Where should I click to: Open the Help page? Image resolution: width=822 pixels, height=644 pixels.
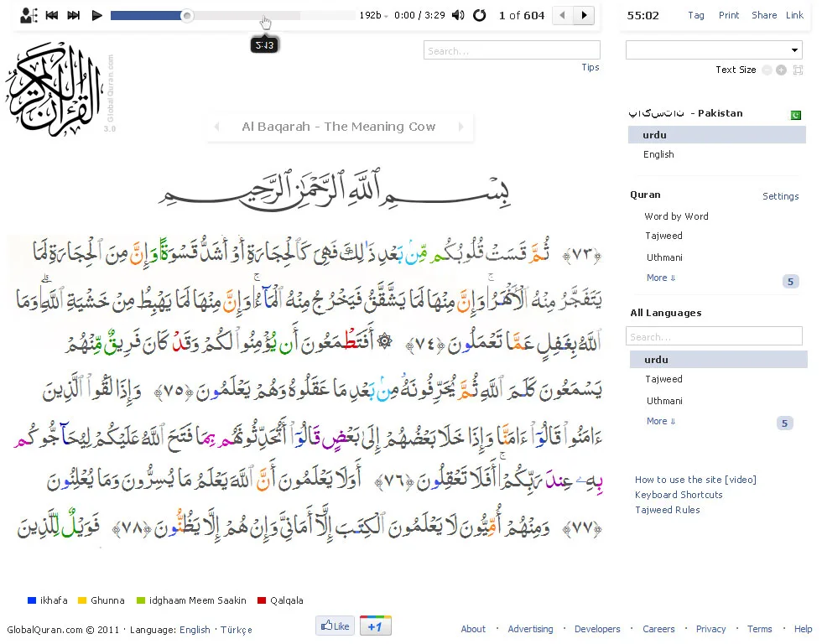pyautogui.click(x=803, y=629)
